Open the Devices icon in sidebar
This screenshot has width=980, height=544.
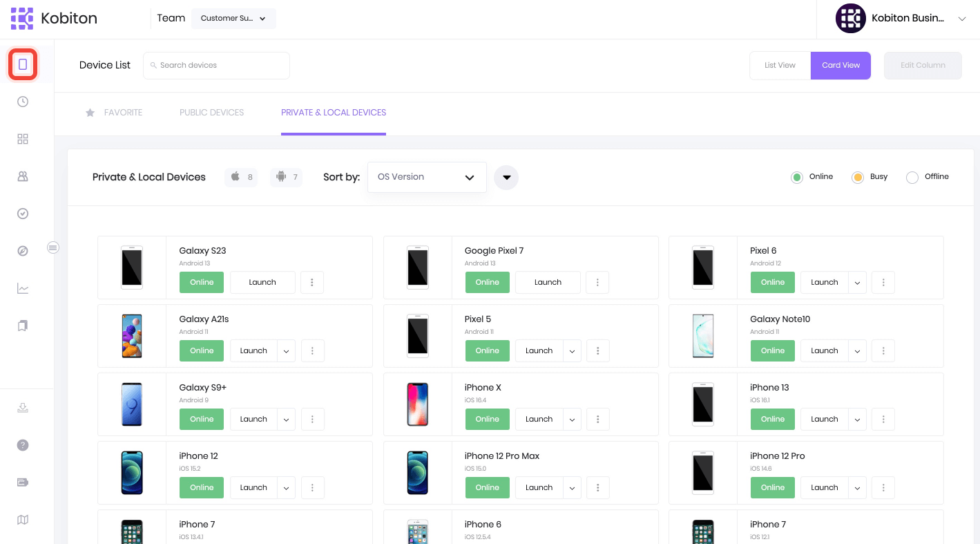pyautogui.click(x=23, y=64)
